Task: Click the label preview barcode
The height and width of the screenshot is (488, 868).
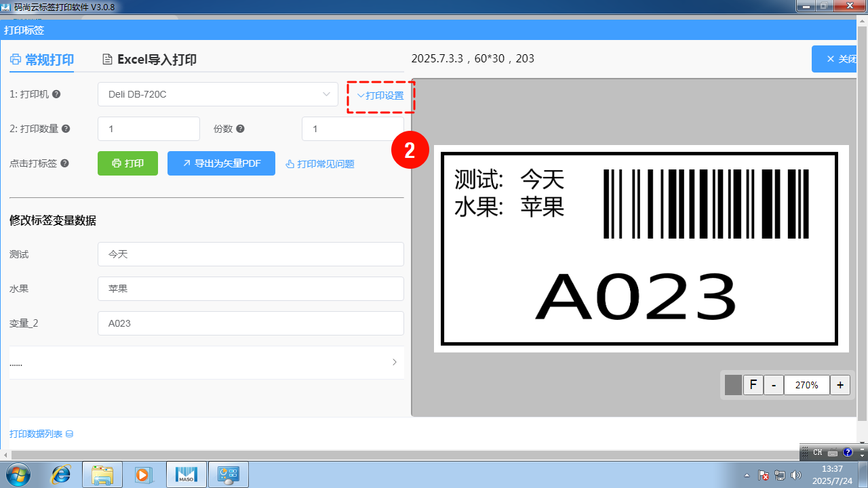Action: coord(706,203)
